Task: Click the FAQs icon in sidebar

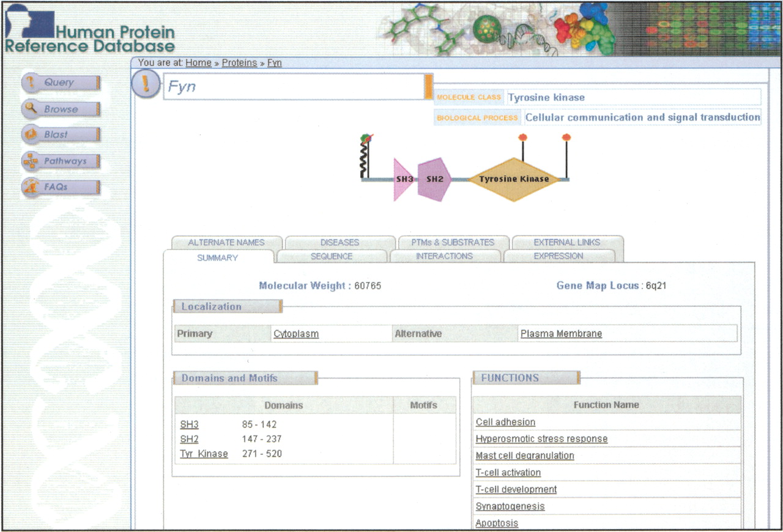Action: pyautogui.click(x=31, y=187)
